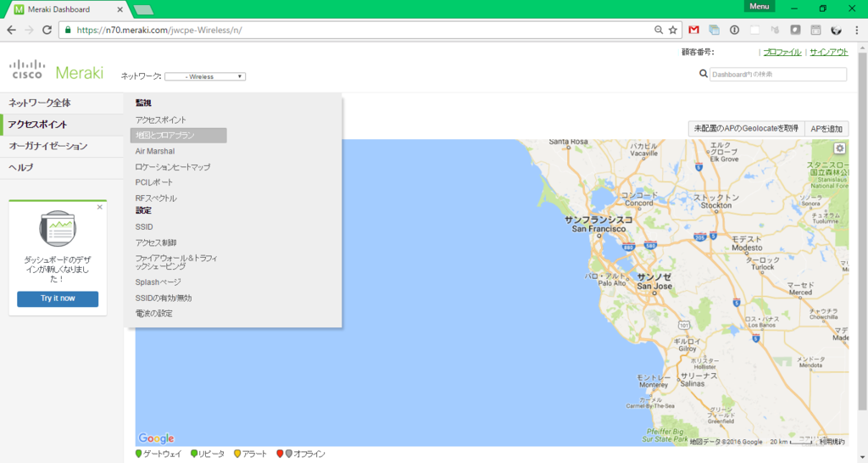The width and height of the screenshot is (868, 463).
Task: Open a new browser tab
Action: pyautogui.click(x=143, y=9)
